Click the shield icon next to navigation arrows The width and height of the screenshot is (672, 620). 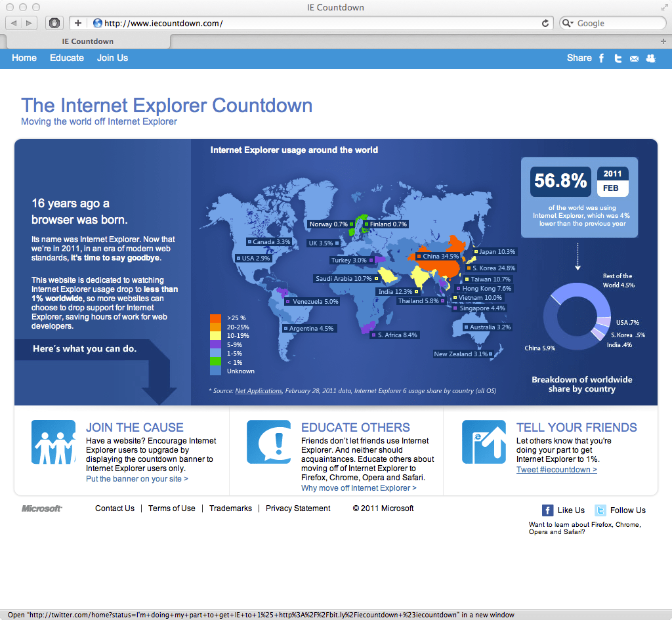pos(54,23)
